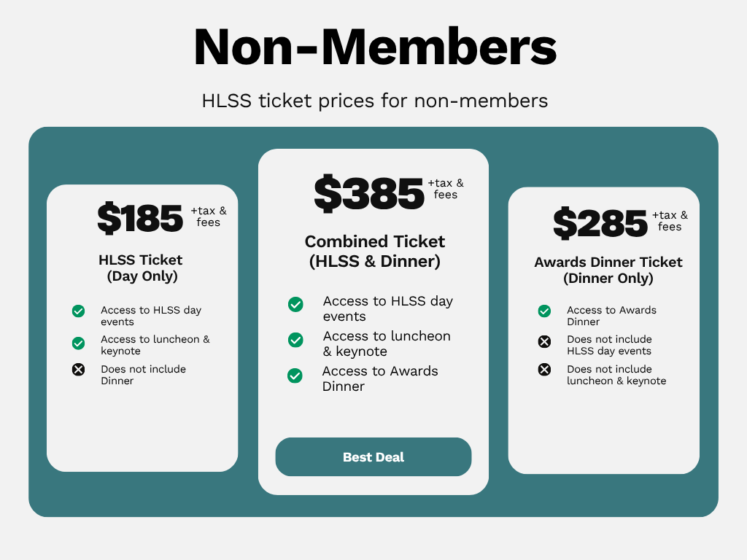This screenshot has width=747, height=560.
Task: Click the 'Awards Dinner Ticket (Dinner Only)' heading
Action: click(x=608, y=270)
